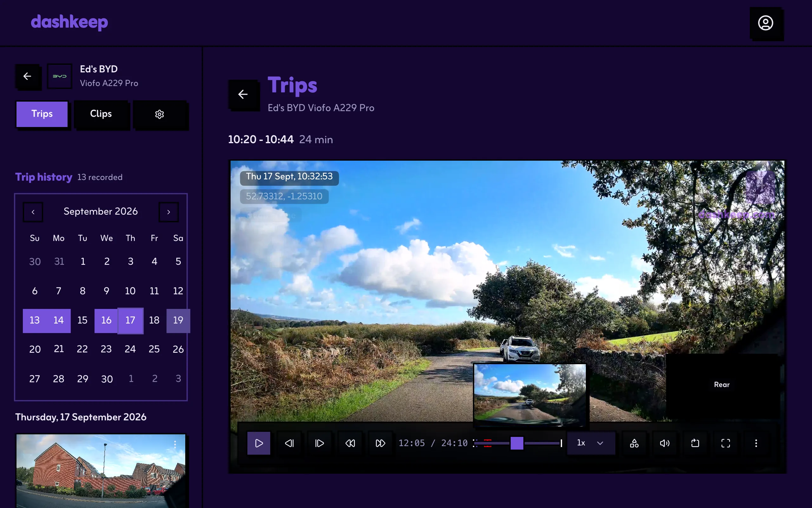Select September 19 in the calendar
This screenshot has height=508, width=812.
click(178, 321)
